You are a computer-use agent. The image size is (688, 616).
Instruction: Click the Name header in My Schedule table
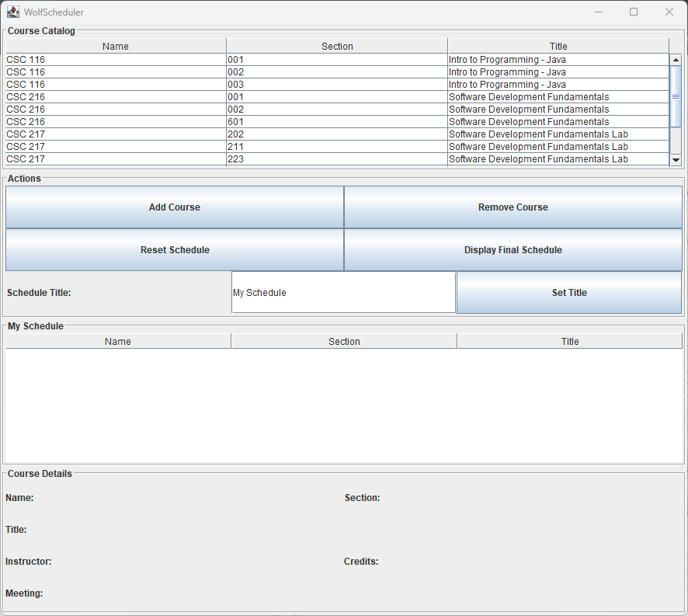(117, 341)
